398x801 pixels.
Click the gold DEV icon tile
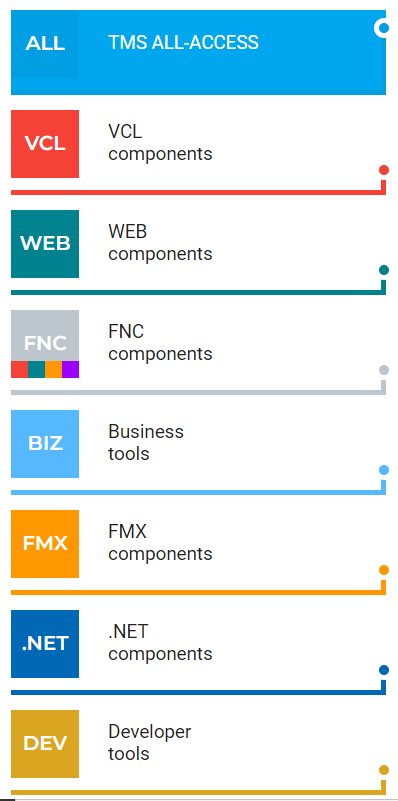[x=45, y=744]
